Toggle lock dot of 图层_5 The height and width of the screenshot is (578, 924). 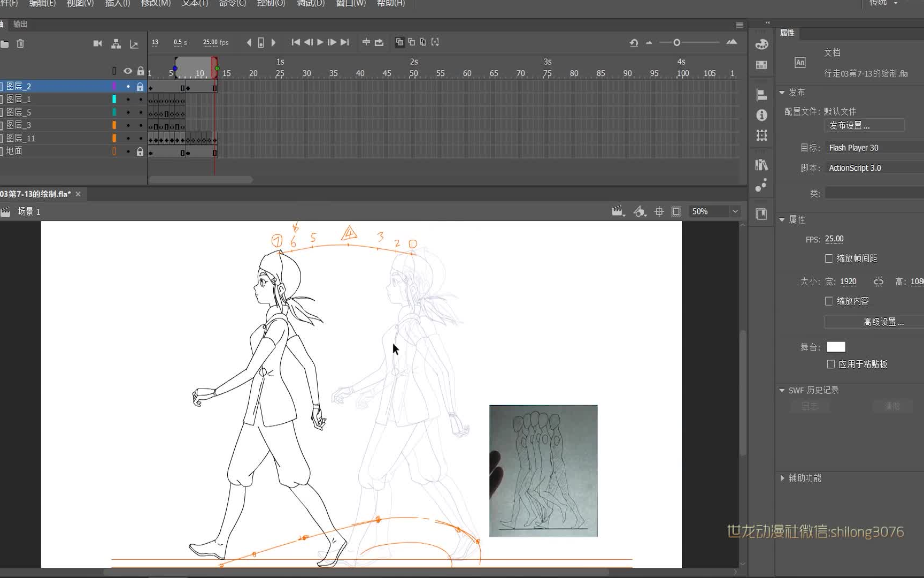(141, 112)
